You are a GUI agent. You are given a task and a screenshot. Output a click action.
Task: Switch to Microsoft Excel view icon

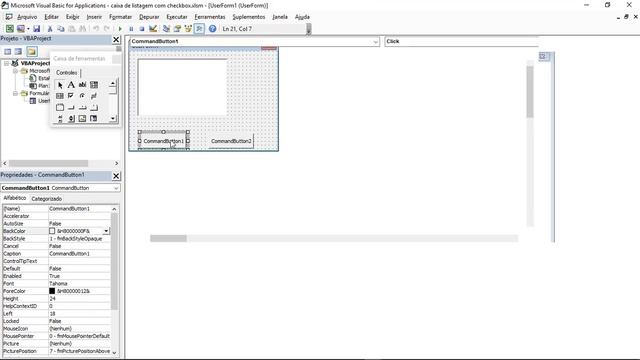[9, 29]
